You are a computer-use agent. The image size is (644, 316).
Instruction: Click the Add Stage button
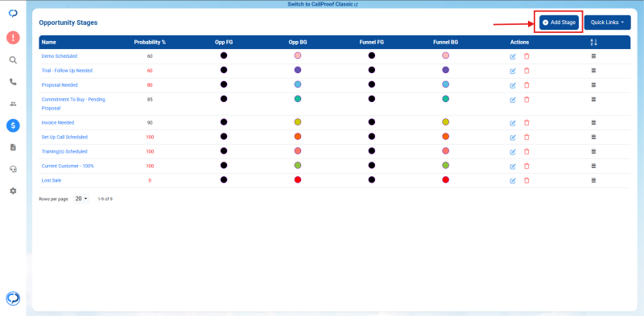[x=559, y=23]
